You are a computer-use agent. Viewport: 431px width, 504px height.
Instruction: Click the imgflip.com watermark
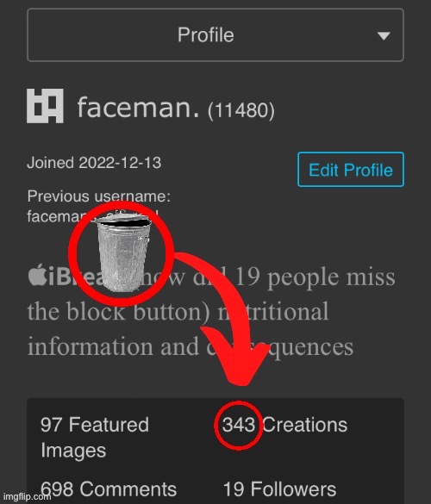[27, 496]
